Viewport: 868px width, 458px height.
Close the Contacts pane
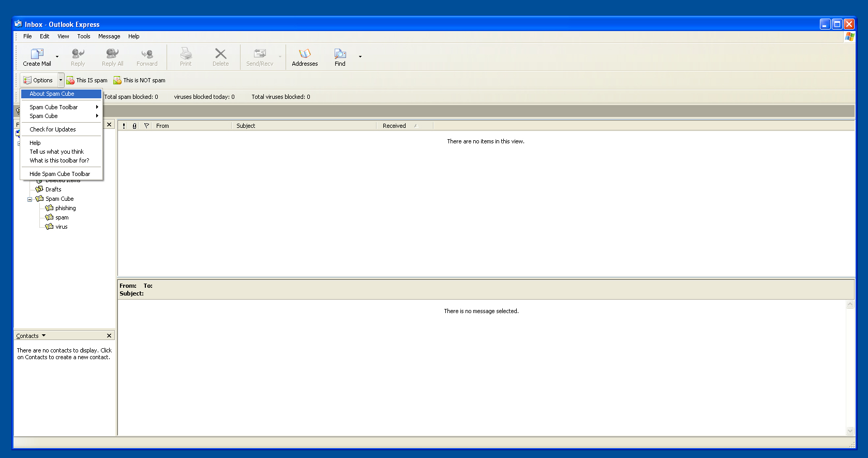(x=109, y=336)
